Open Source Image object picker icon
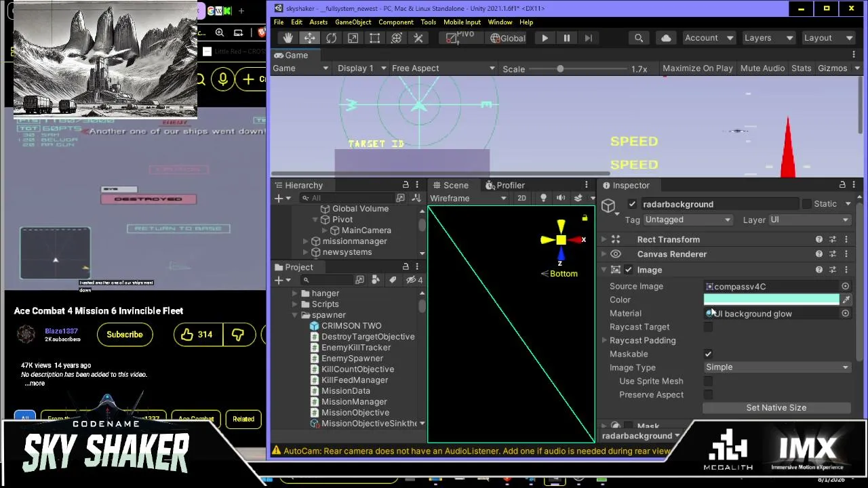Screen dimensions: 868x488 pos(846,287)
